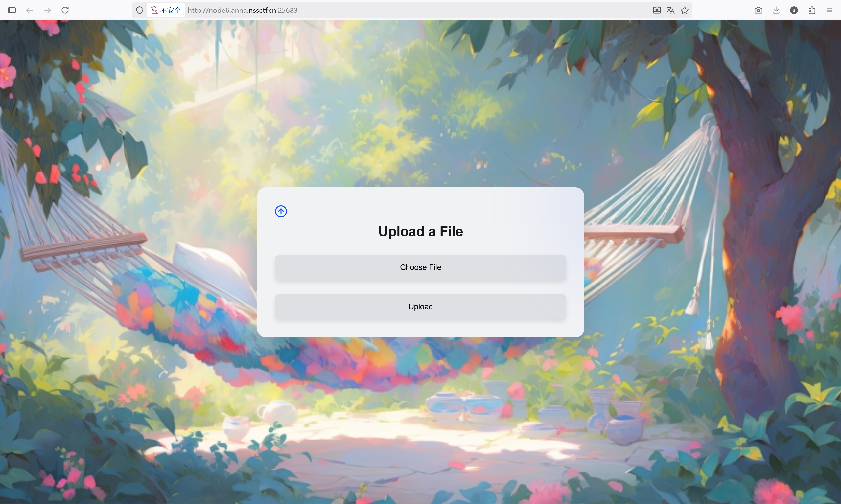Click the blue upload arrow circle icon
This screenshot has height=504, width=841.
pos(281,211)
